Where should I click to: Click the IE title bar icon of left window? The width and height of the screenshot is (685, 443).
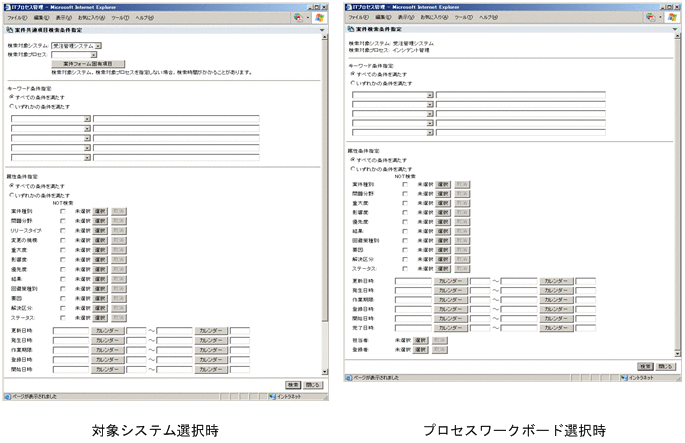click(x=7, y=7)
